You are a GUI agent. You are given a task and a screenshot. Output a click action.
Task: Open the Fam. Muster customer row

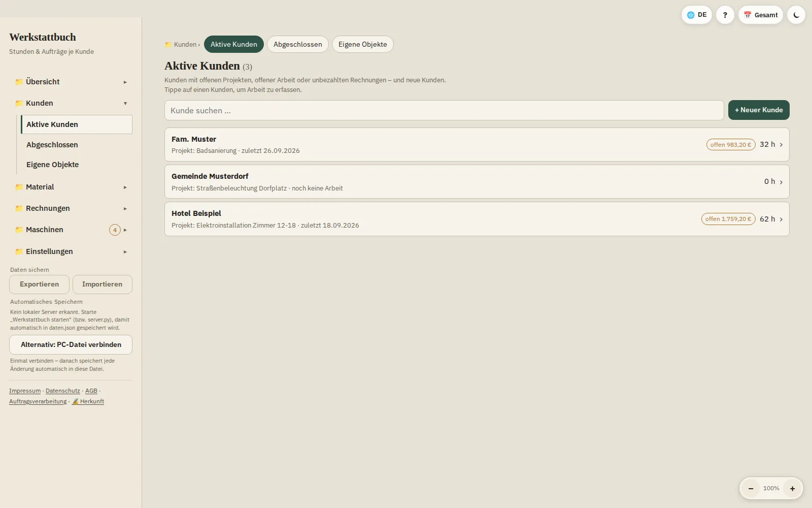point(477,145)
